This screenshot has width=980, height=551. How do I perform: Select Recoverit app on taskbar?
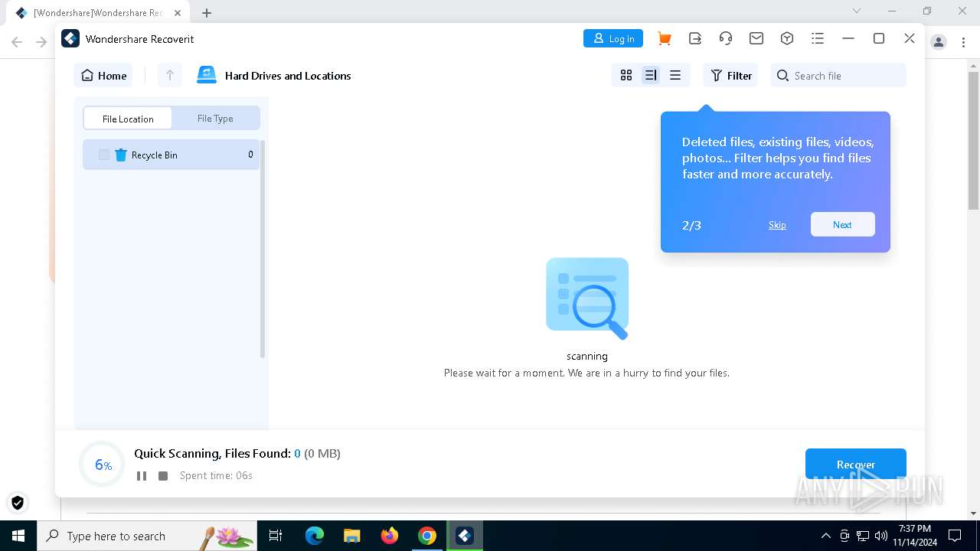[x=465, y=536]
